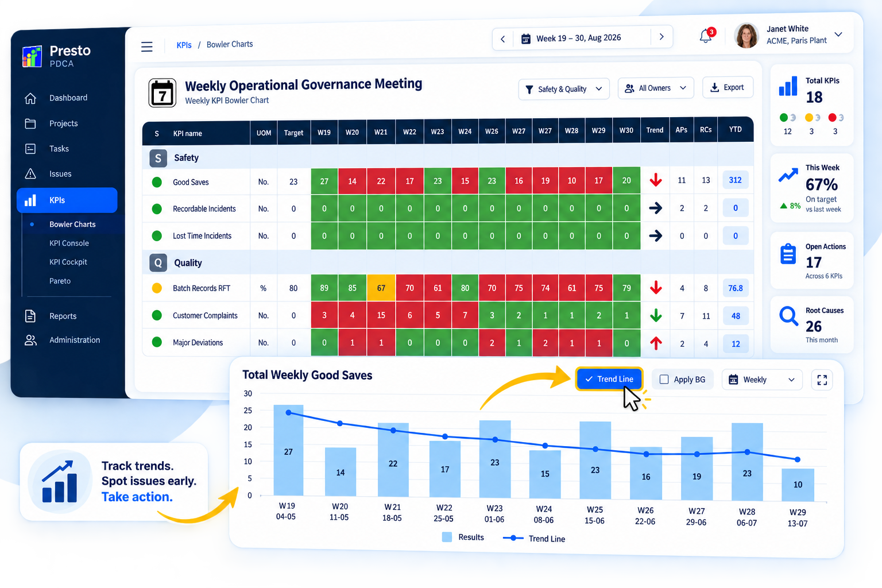Screen dimensions: 882x588
Task: Click Batch Records RFT yellow status dot
Action: 157,288
